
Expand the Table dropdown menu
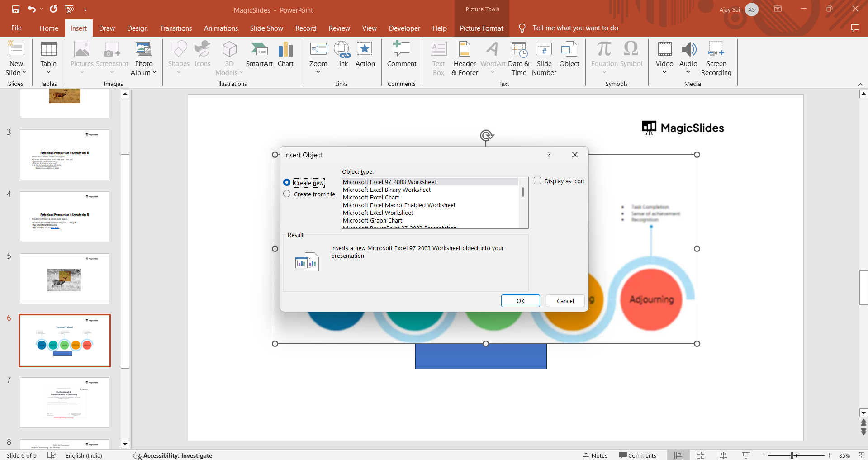(48, 72)
